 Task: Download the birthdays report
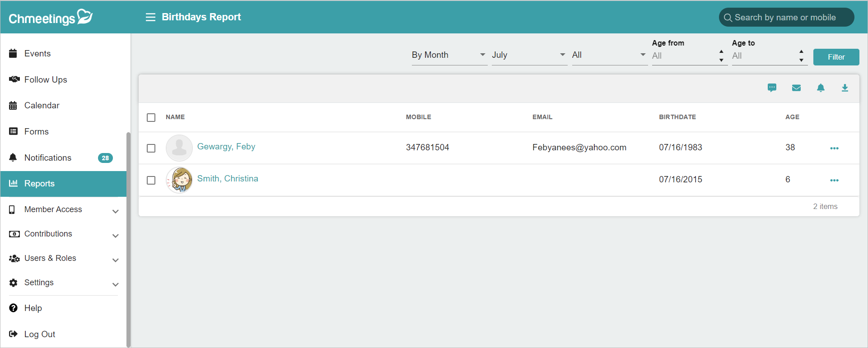click(x=845, y=88)
